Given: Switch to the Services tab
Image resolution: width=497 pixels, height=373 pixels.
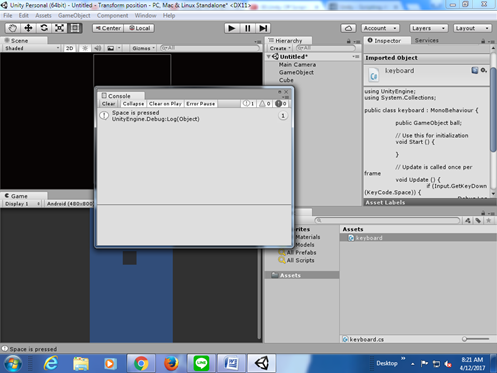Looking at the screenshot, I should [x=427, y=40].
